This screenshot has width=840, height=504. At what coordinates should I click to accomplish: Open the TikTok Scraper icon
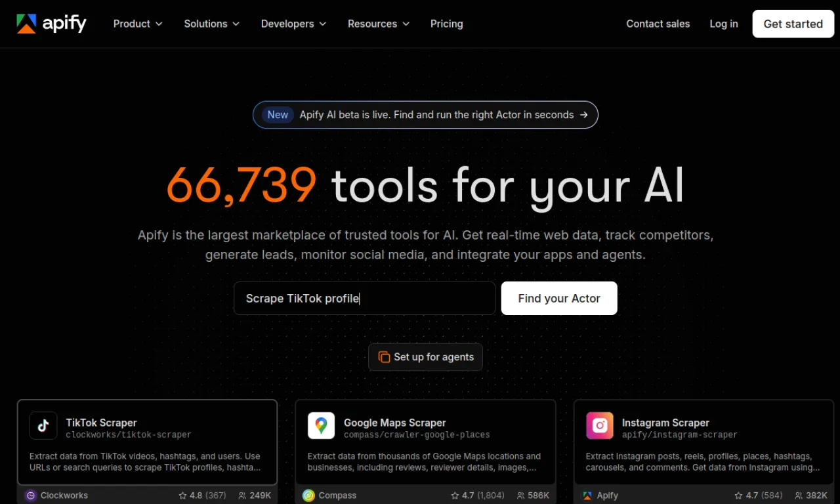click(43, 426)
